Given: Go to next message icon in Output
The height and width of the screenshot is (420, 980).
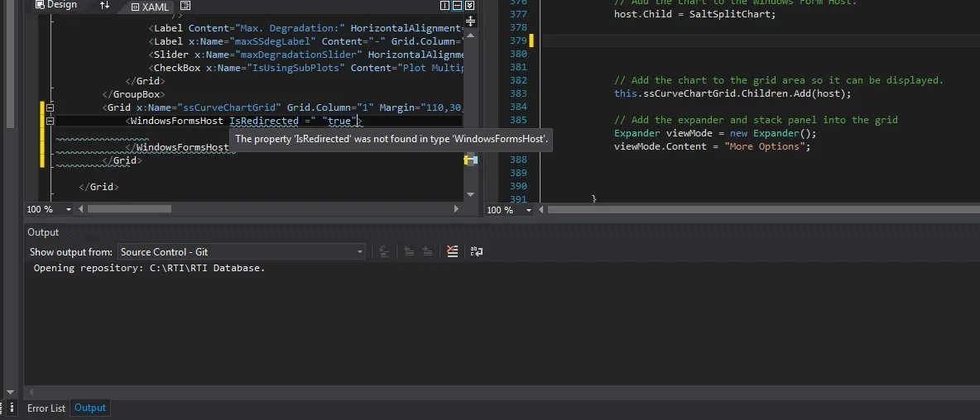Looking at the screenshot, I should pos(427,251).
